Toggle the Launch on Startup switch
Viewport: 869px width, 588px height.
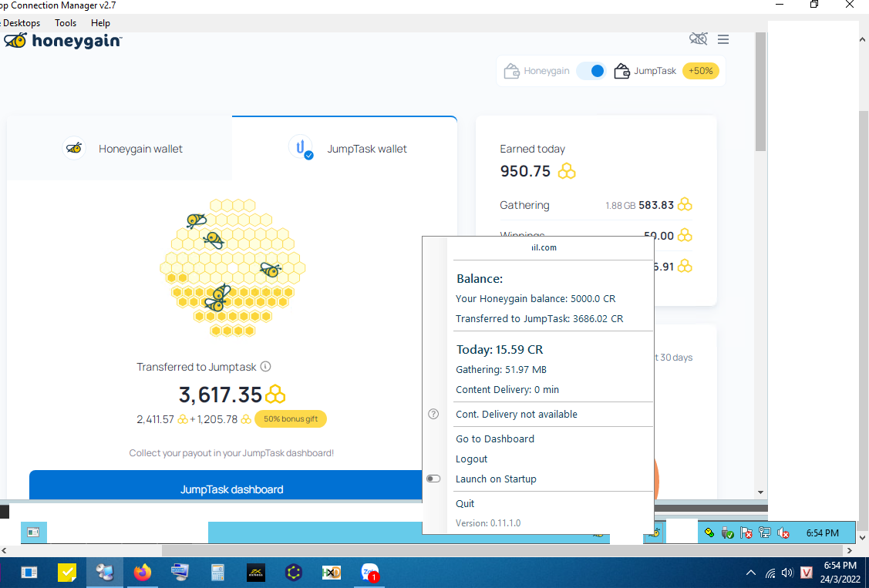(433, 479)
